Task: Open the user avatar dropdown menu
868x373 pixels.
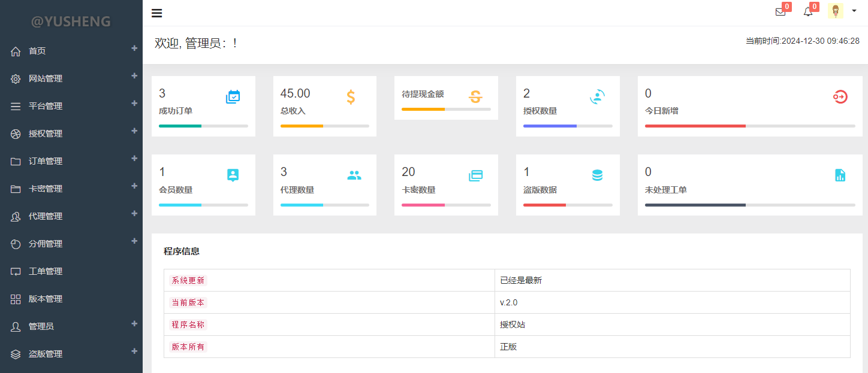Action: 842,11
